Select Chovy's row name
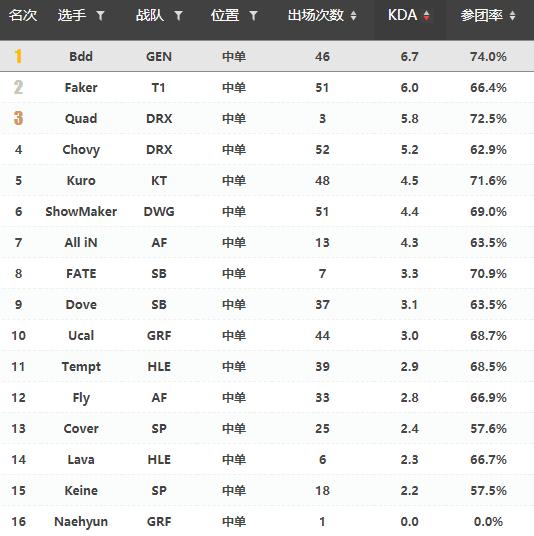Image resolution: width=534 pixels, height=536 pixels. pos(81,150)
